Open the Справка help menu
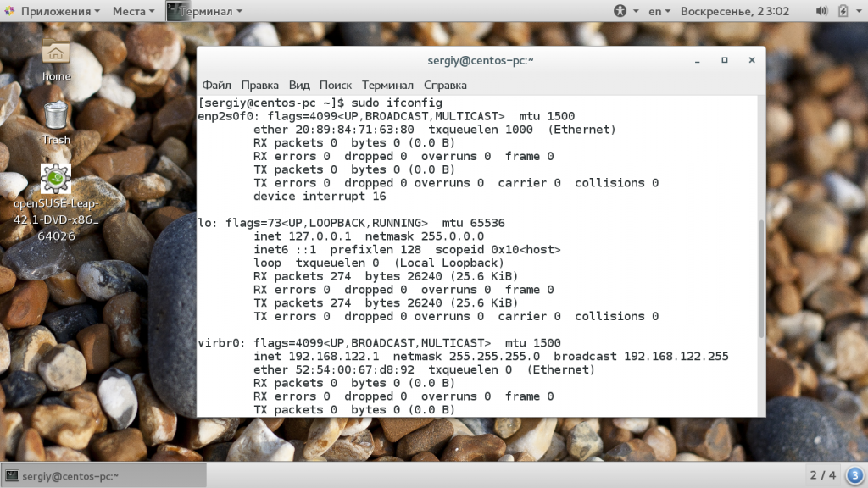 pyautogui.click(x=445, y=86)
